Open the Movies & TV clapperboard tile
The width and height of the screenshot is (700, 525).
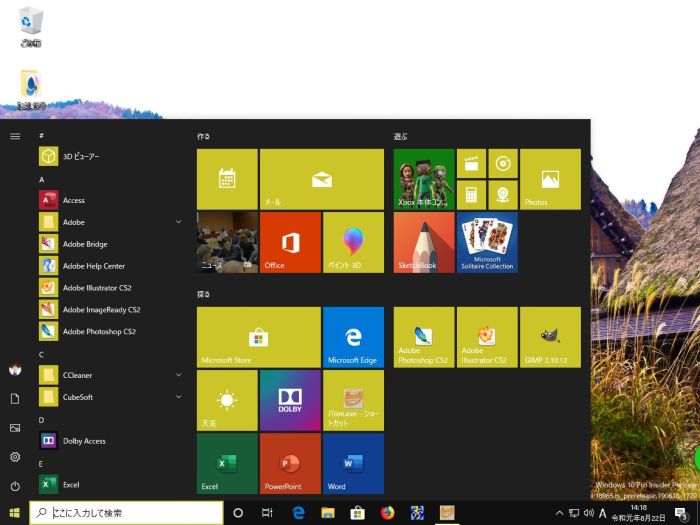click(471, 163)
